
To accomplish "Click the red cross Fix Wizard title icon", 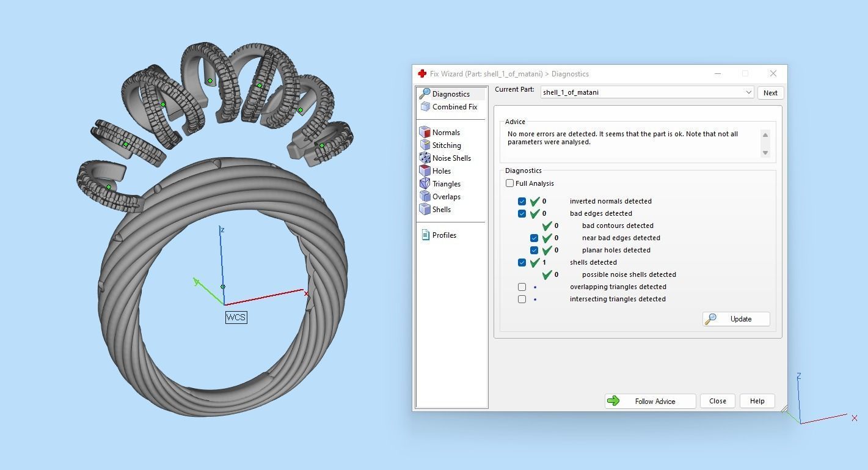I will pos(422,73).
